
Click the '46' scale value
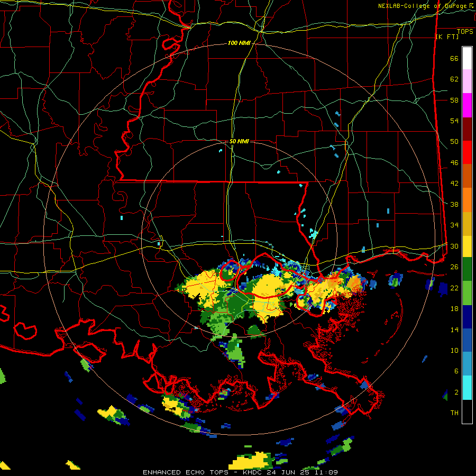454,163
